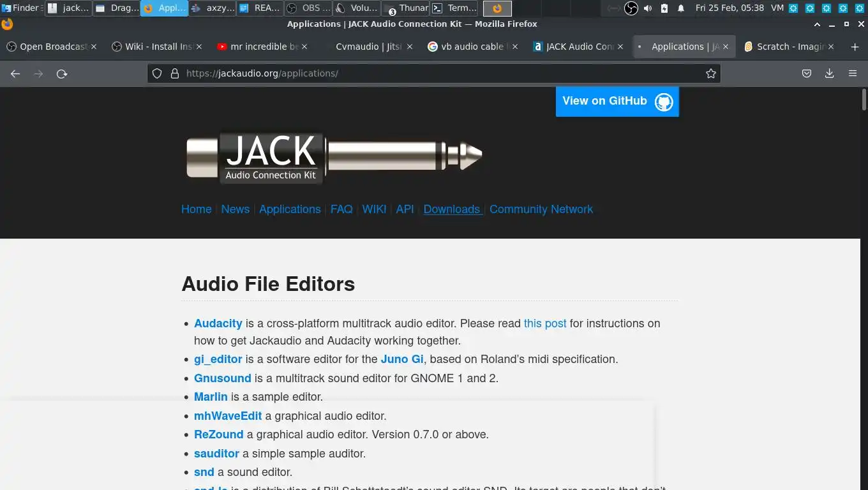Click the Audio File Editors heading
868x490 pixels.
click(268, 284)
